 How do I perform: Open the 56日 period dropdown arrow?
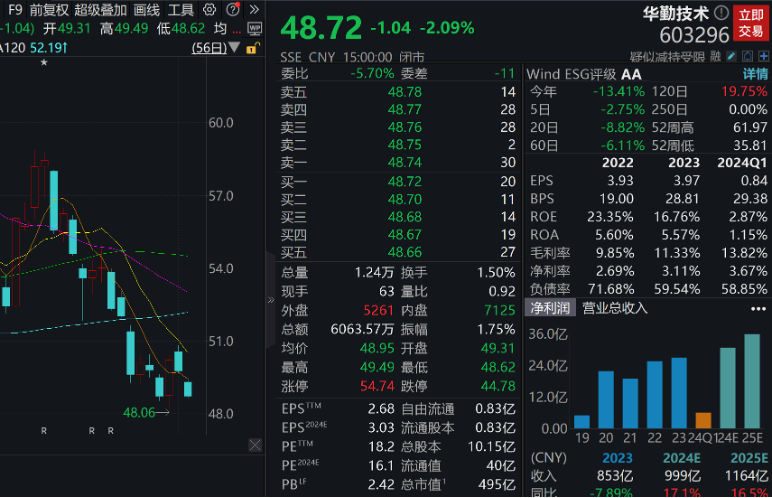point(234,47)
